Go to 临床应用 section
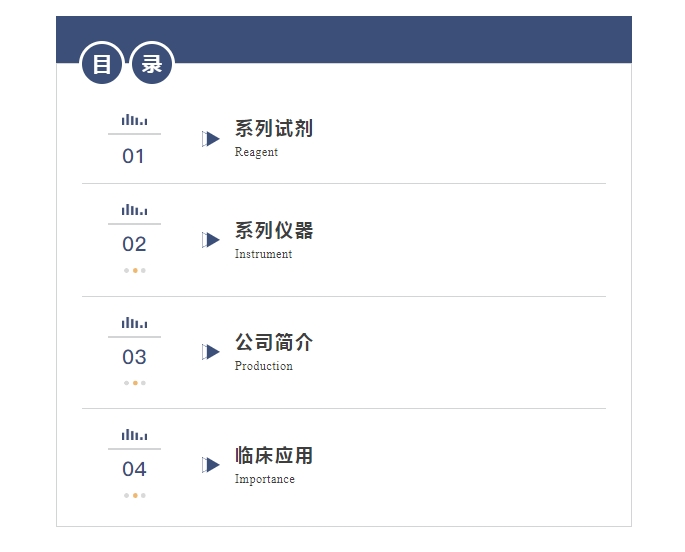The height and width of the screenshot is (552, 685). coord(274,456)
